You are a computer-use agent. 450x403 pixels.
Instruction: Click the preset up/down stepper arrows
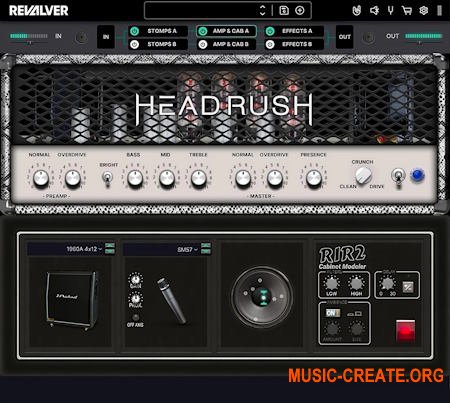click(262, 11)
